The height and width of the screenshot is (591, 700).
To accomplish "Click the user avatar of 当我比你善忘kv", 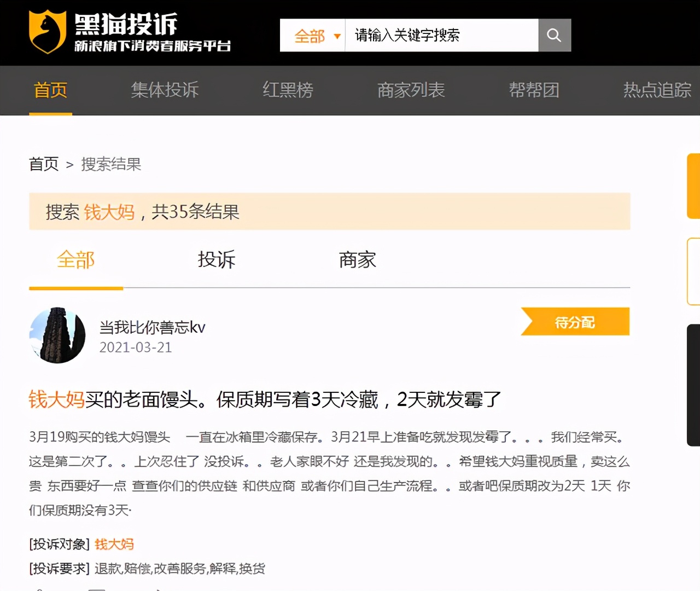I will (x=57, y=335).
